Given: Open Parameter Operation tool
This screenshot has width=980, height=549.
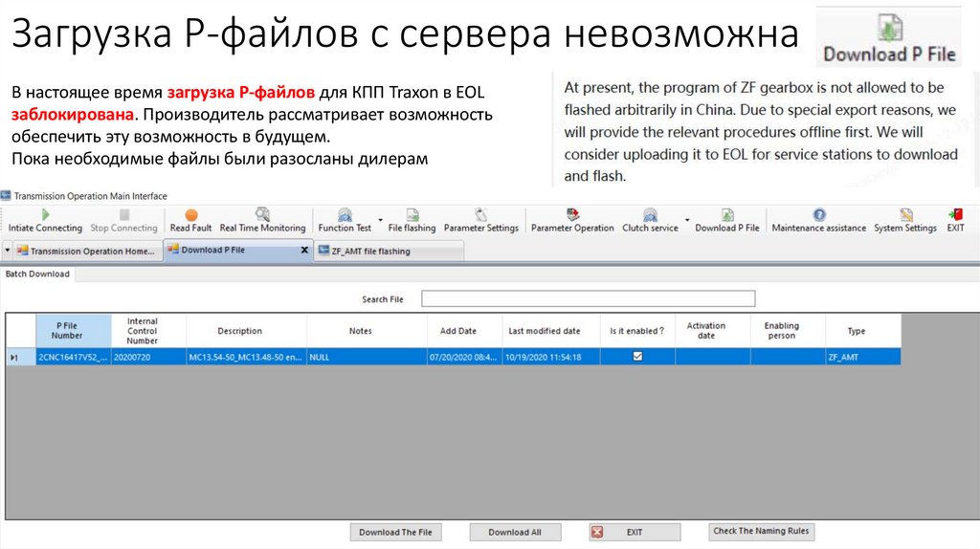Looking at the screenshot, I should pos(572,221).
